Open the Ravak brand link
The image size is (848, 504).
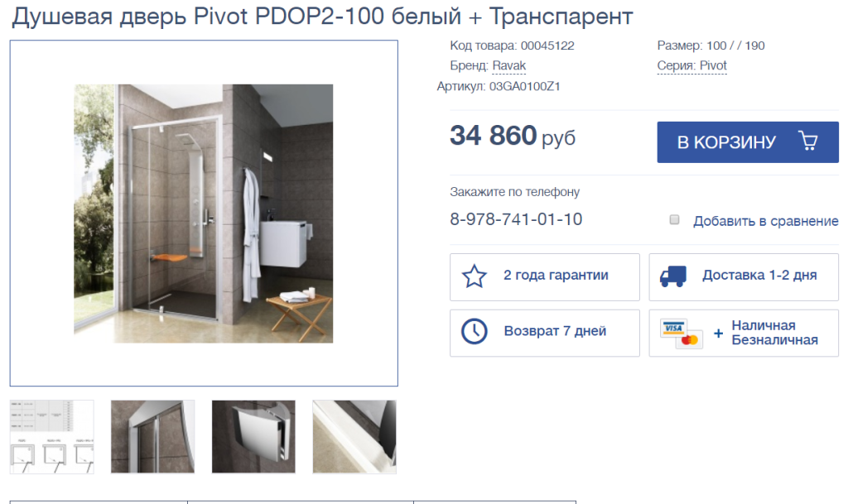509,66
